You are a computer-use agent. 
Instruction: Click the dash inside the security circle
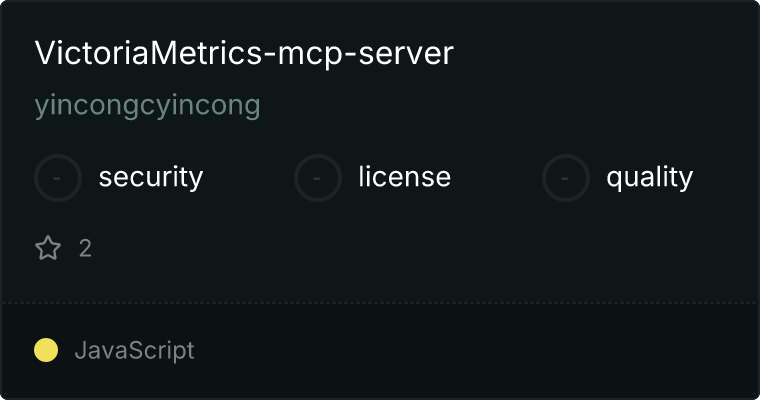(x=57, y=178)
